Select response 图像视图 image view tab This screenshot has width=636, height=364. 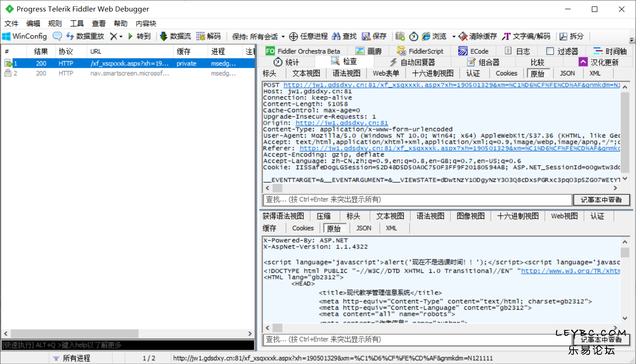pos(471,216)
